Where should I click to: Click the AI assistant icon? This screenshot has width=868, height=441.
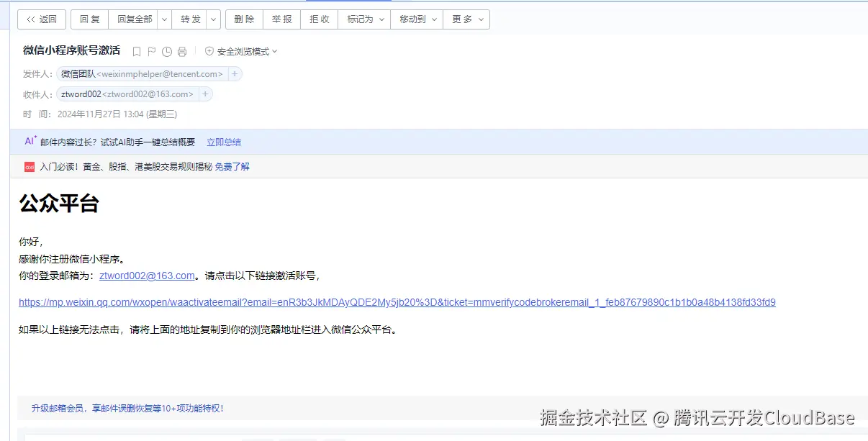[x=31, y=142]
